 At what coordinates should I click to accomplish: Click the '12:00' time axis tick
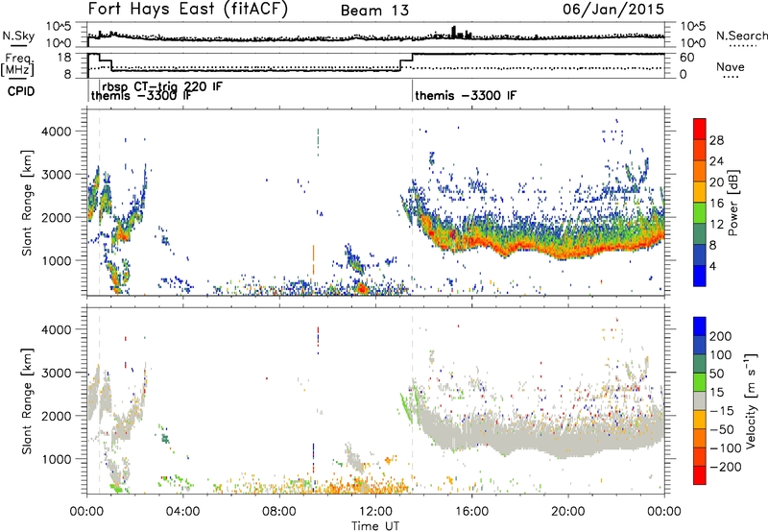coord(375,512)
